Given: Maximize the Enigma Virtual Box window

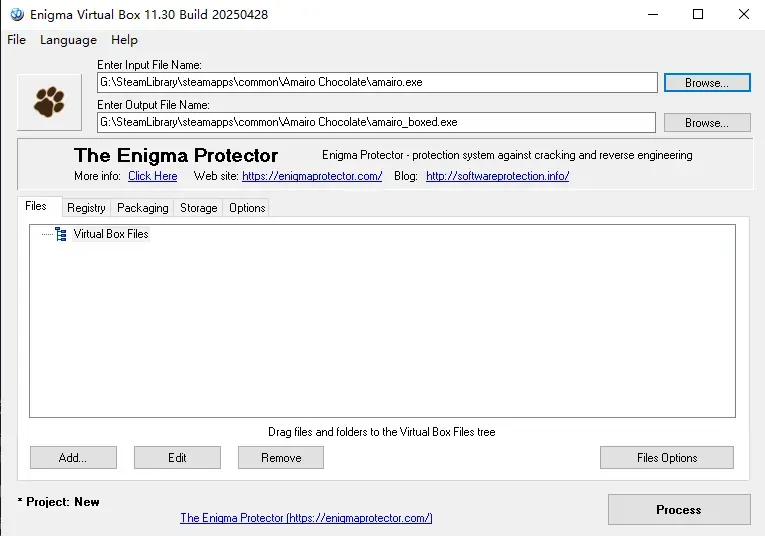Looking at the screenshot, I should pos(698,14).
